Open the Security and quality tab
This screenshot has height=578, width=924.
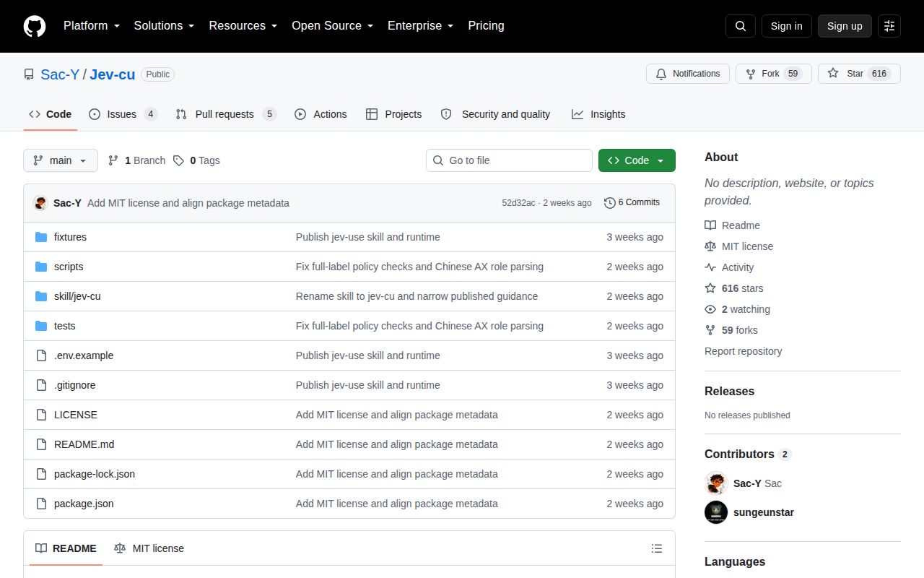[x=495, y=114]
